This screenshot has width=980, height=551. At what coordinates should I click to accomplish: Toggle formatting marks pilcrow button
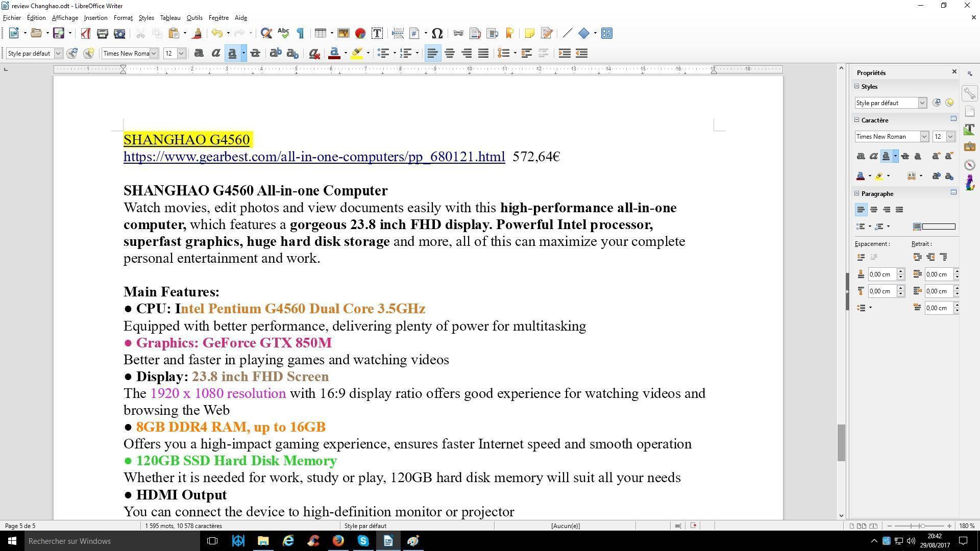point(300,34)
